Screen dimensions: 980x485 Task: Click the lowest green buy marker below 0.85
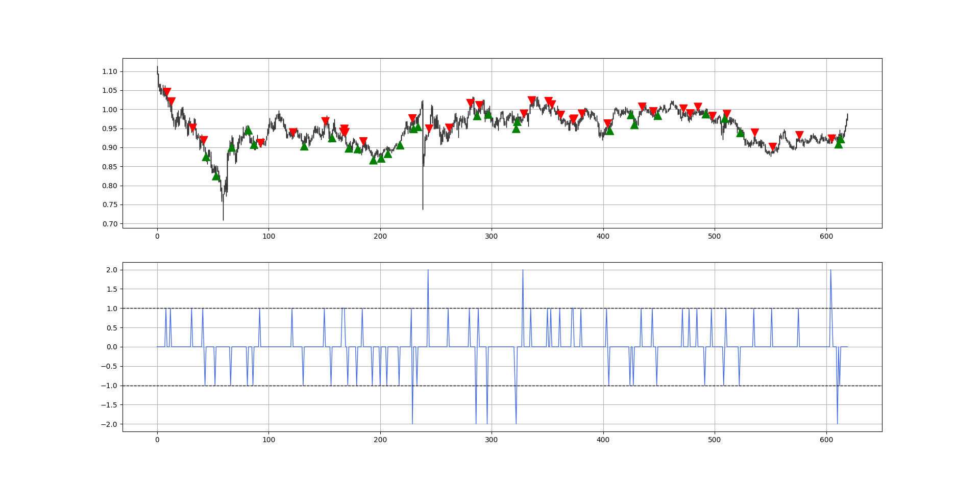point(216,176)
